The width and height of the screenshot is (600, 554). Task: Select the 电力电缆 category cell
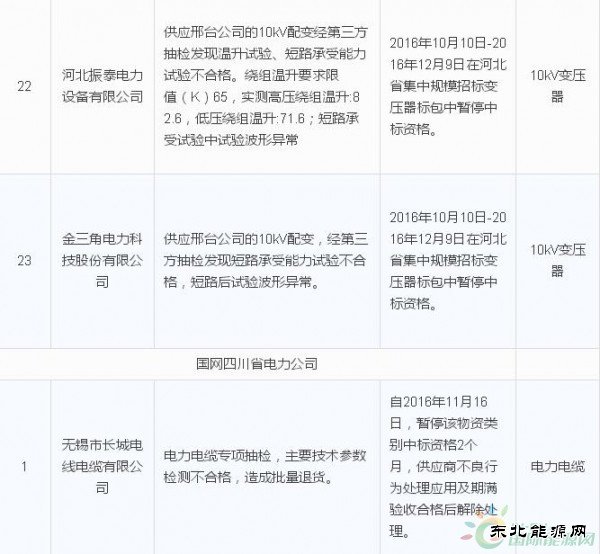click(x=557, y=466)
